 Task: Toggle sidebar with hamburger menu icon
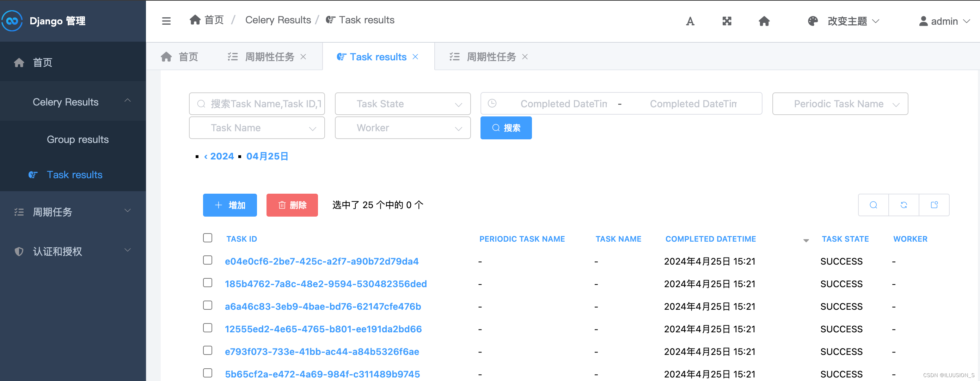pyautogui.click(x=166, y=21)
